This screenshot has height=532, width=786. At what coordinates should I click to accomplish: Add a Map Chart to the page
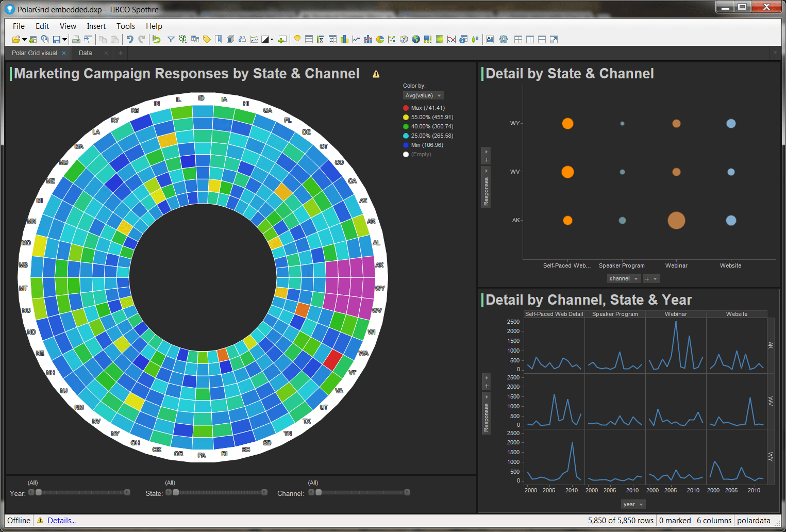(x=415, y=39)
